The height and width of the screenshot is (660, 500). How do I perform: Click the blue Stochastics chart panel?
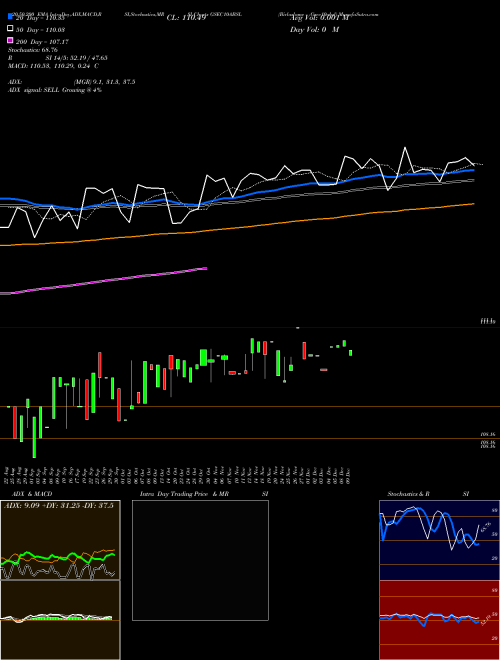439,540
